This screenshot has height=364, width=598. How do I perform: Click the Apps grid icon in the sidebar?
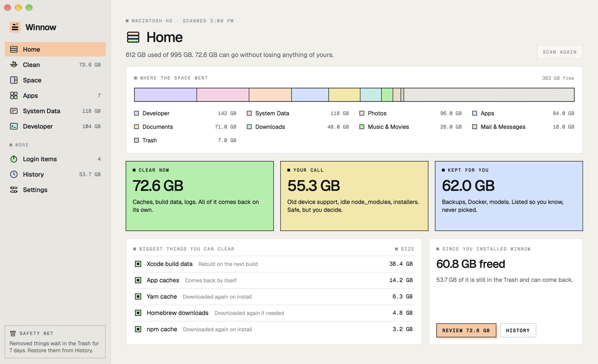[x=14, y=96]
